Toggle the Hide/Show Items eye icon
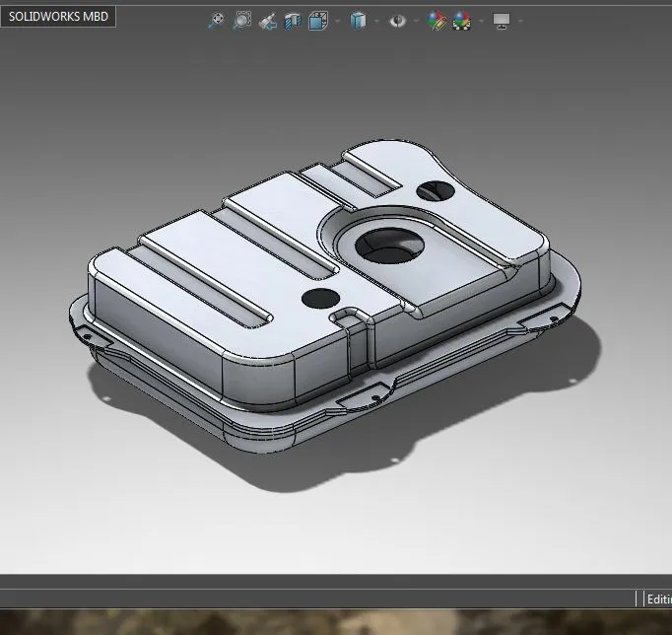This screenshot has width=672, height=635. (x=397, y=21)
